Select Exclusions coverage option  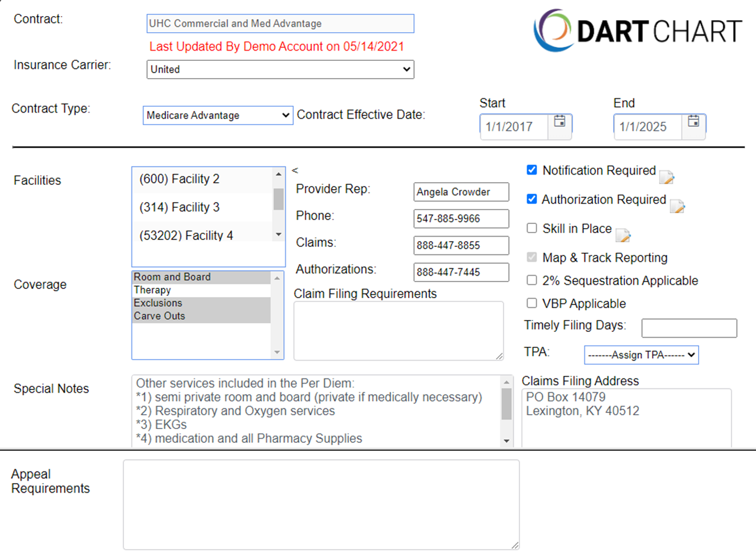click(x=201, y=303)
